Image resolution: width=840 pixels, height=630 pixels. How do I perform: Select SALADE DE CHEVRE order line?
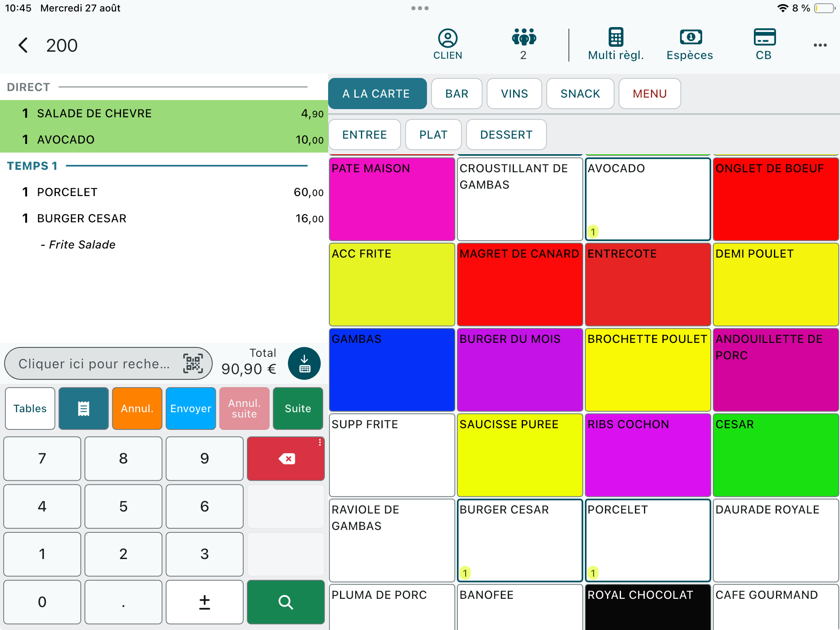tap(164, 113)
